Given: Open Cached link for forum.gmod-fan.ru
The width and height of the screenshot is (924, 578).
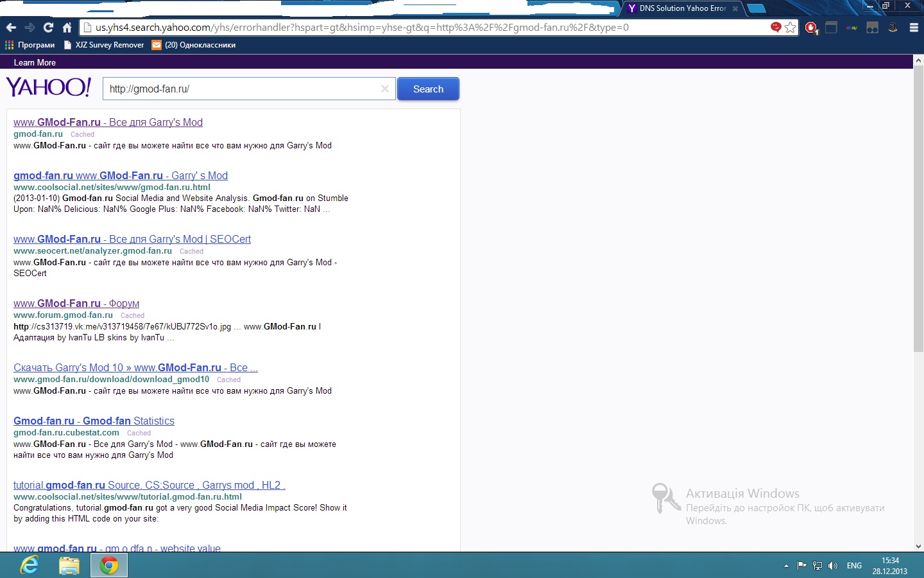Looking at the screenshot, I should pyautogui.click(x=132, y=315).
